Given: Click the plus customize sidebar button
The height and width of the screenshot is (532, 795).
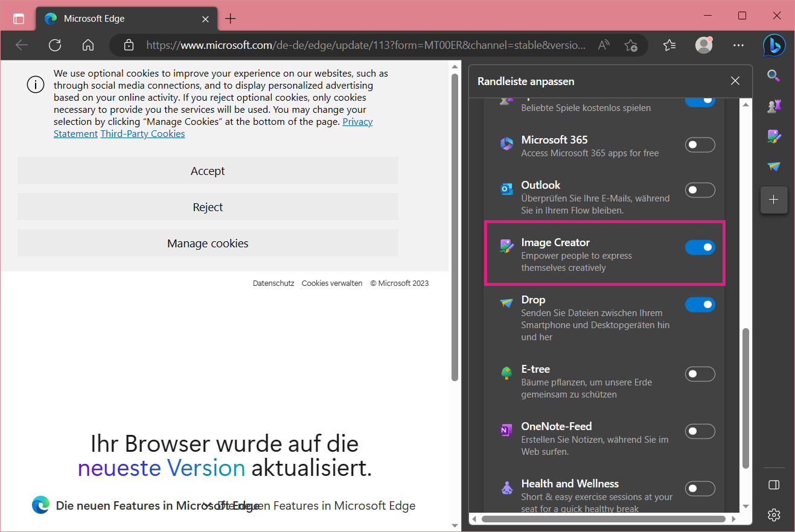Looking at the screenshot, I should click(773, 200).
